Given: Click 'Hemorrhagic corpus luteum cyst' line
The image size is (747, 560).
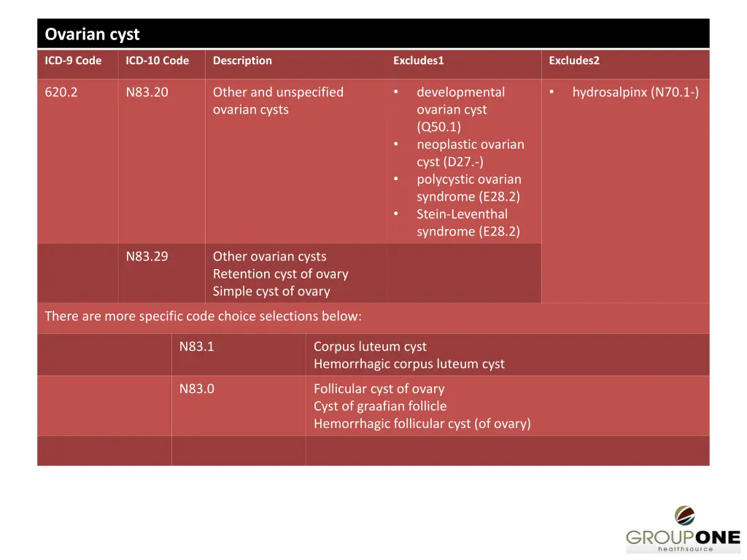Looking at the screenshot, I should click(x=409, y=364).
